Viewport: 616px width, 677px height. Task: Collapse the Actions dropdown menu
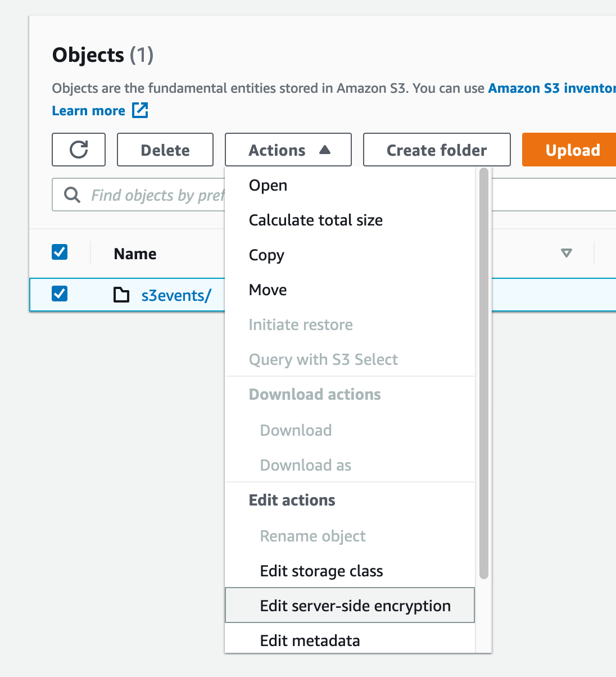288,150
